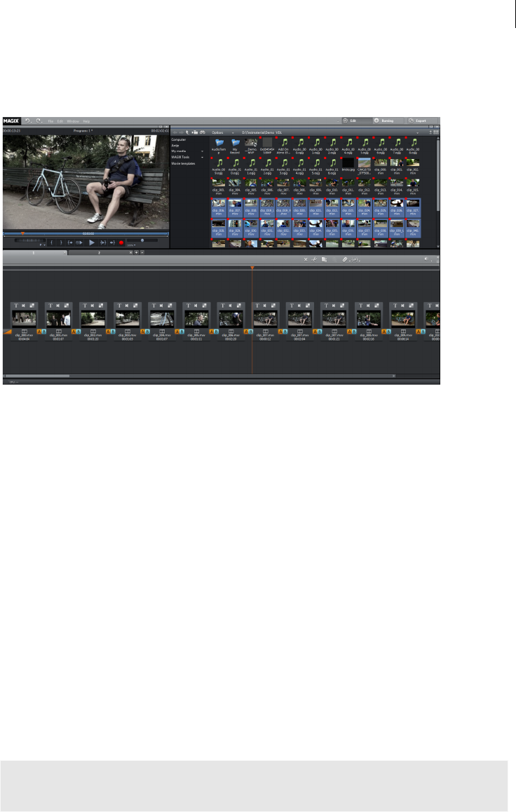Jump to range end icon beside Record
The image size is (516, 812).
[x=112, y=242]
